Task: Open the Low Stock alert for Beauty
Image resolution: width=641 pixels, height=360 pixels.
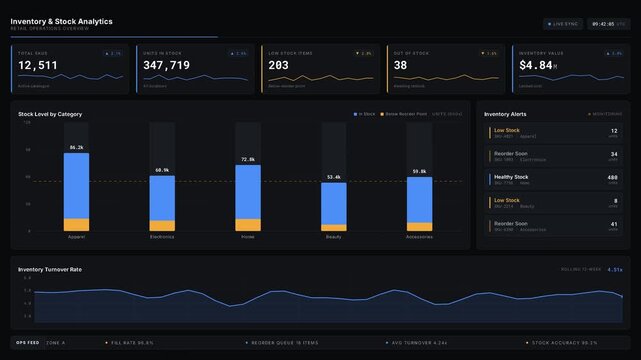Action: [553, 203]
